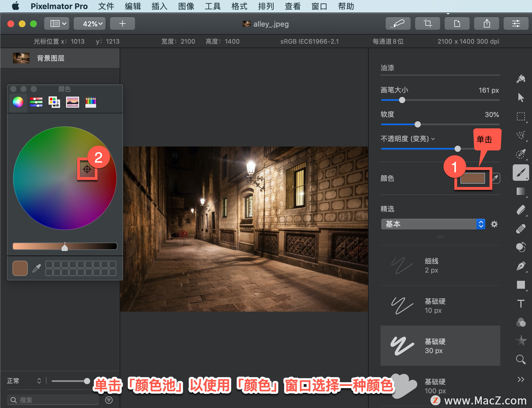Open the brush collection gear settings
This screenshot has height=408, width=532.
pos(494,224)
